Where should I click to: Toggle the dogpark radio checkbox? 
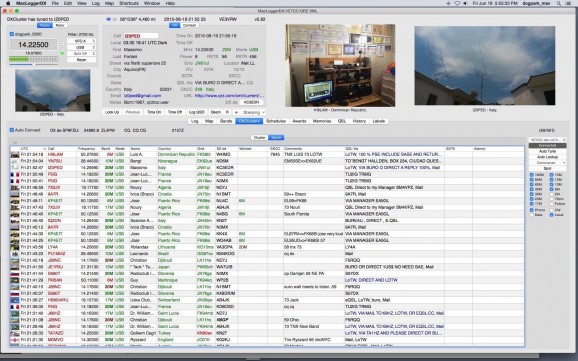click(x=12, y=34)
